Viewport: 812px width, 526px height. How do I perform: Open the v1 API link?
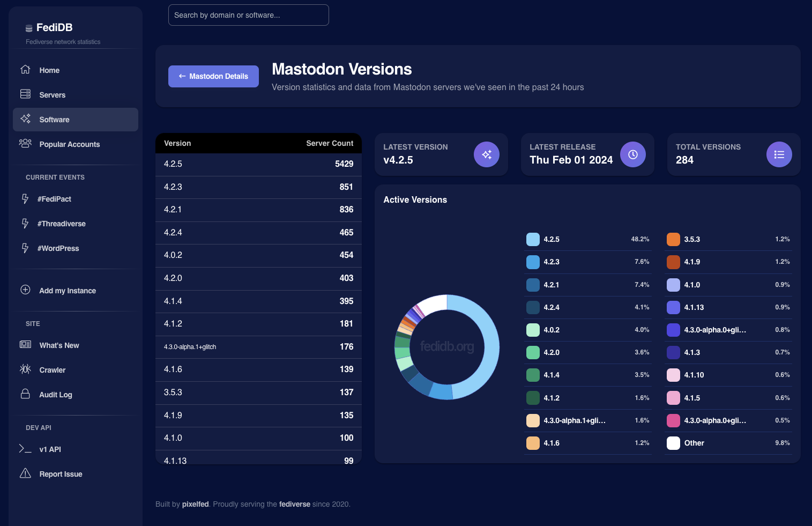[76, 449]
